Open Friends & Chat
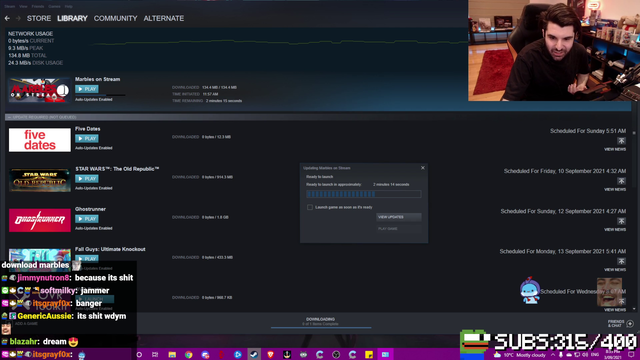The width and height of the screenshot is (640, 360). (620, 324)
